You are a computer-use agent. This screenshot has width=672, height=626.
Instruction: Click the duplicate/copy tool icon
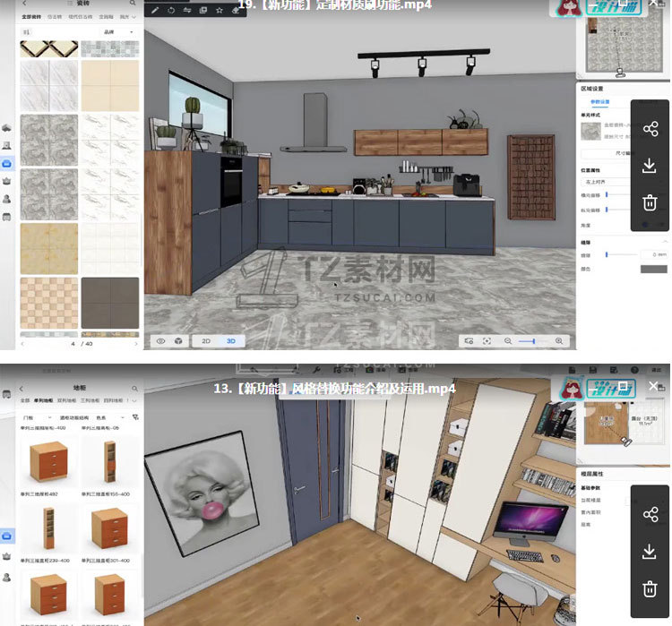tap(203, 10)
